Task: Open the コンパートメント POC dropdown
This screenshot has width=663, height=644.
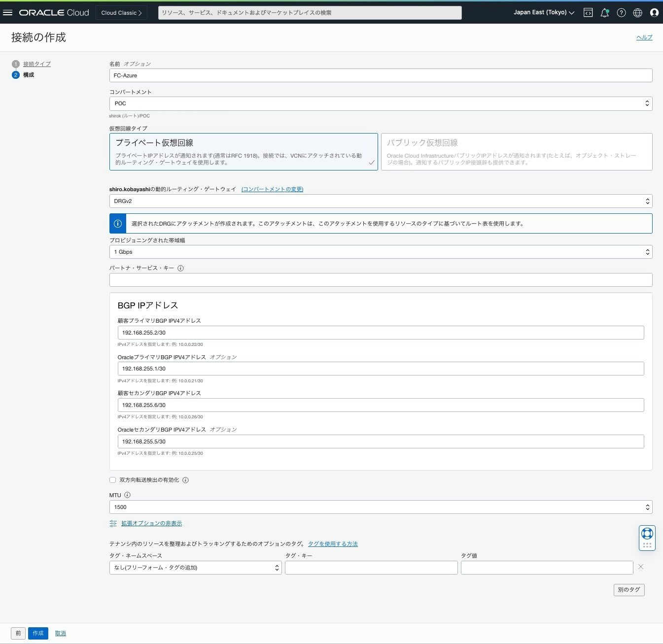Action: click(381, 103)
